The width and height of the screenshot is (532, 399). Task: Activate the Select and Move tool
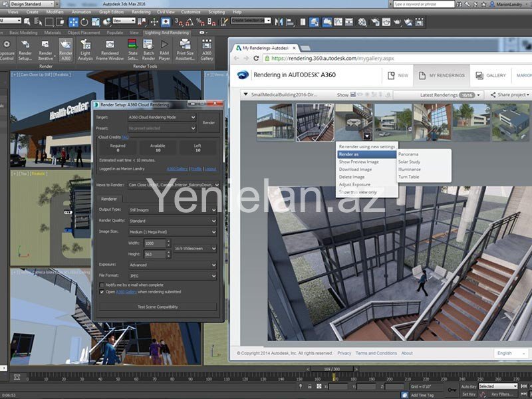[73, 22]
